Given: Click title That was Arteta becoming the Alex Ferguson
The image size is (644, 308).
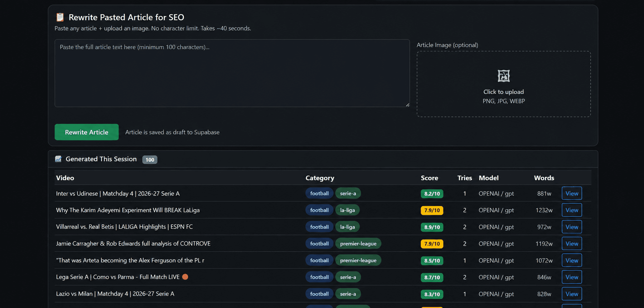Looking at the screenshot, I should coord(130,260).
